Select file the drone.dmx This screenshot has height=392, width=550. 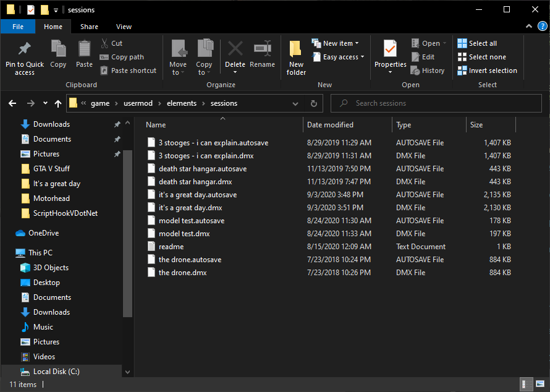click(x=182, y=273)
